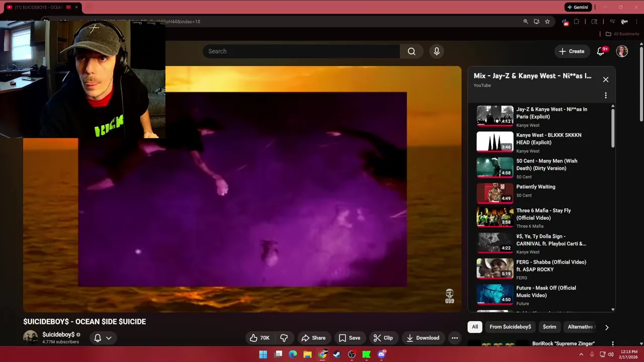Open the Windows Start menu

click(x=263, y=354)
